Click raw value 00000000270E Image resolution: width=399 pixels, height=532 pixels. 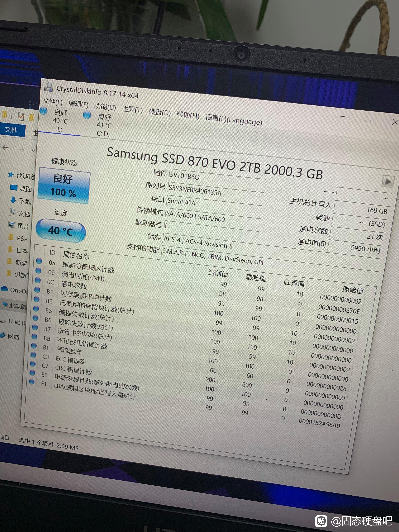click(x=339, y=309)
